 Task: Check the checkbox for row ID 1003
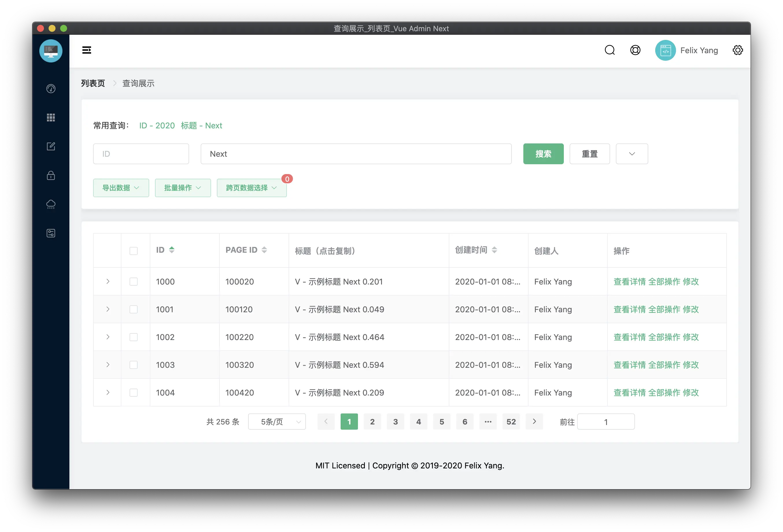[133, 365]
